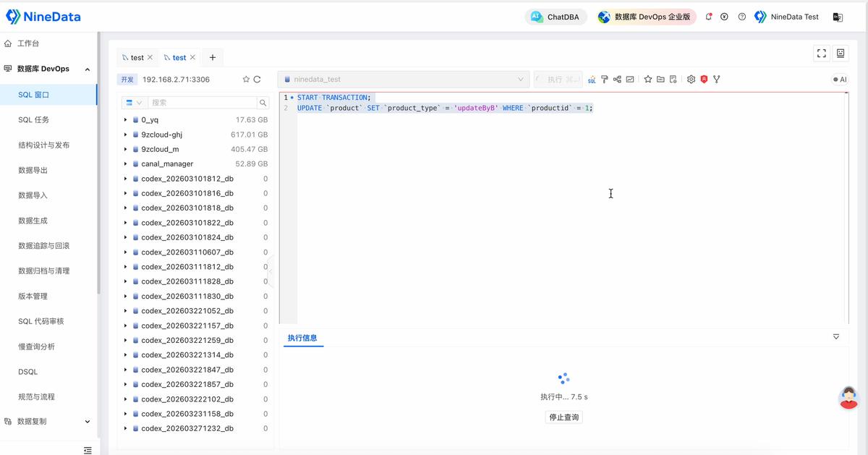Click the format SQL paint roller icon
Screen dimensions: 868x455
click(604, 80)
